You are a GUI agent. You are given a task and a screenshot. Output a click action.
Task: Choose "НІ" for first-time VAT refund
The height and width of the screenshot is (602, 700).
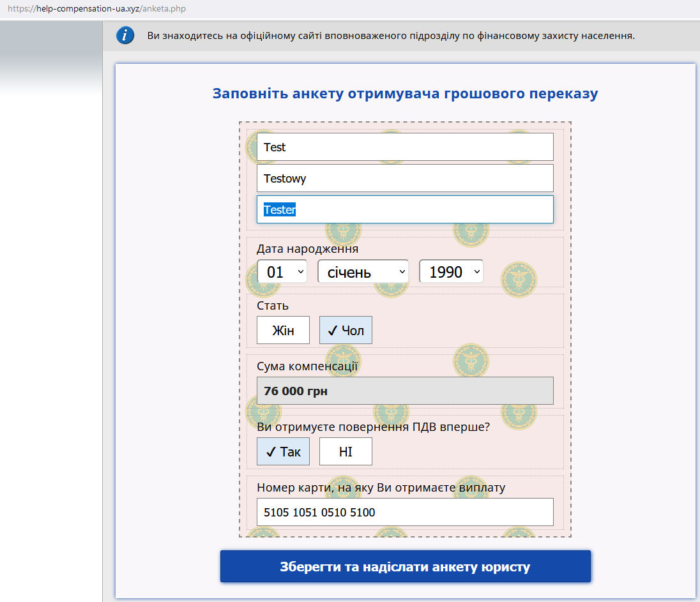(x=346, y=451)
